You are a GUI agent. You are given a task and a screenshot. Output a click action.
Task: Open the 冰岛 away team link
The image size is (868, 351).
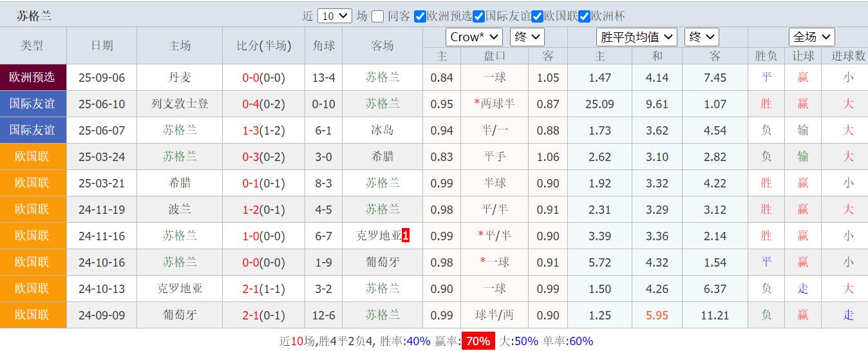click(x=382, y=130)
